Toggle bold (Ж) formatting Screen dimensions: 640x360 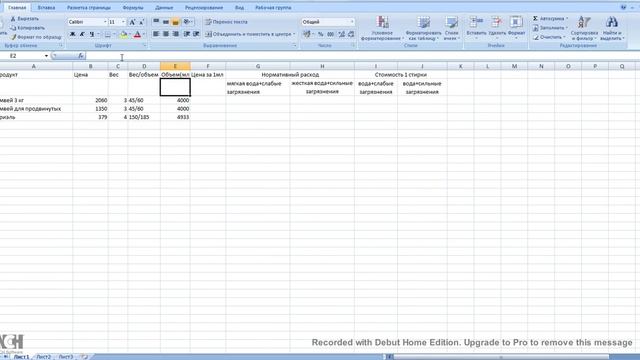pyautogui.click(x=72, y=35)
